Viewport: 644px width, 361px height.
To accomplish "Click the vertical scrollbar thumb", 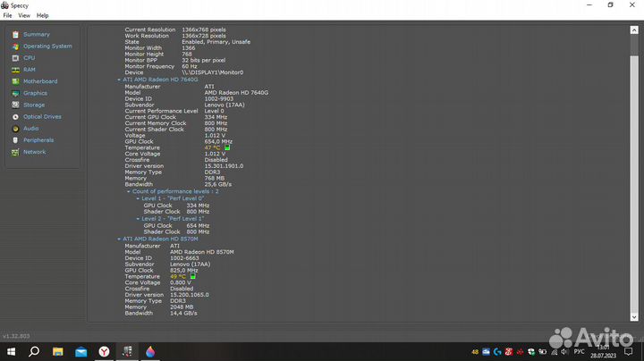I will tap(634, 184).
